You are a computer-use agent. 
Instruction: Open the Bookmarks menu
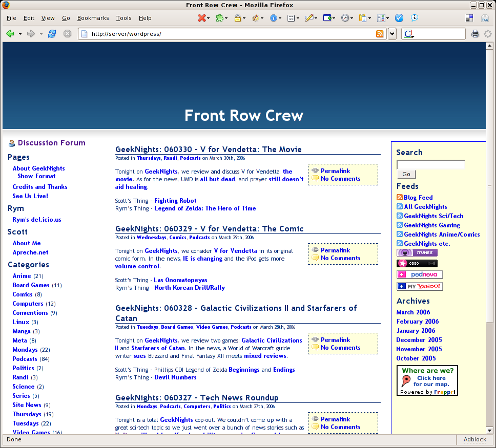(x=93, y=18)
